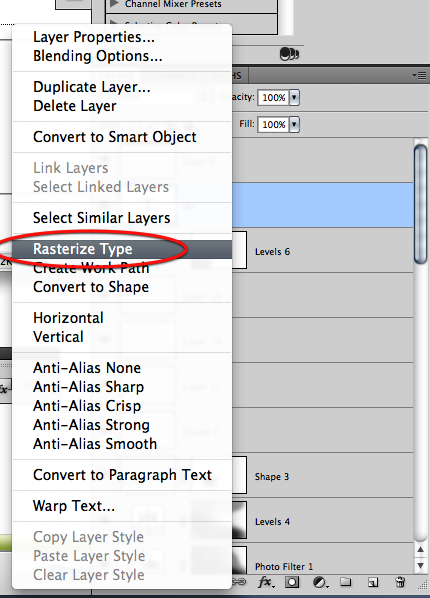Set Anti-Alias Crisp option

click(87, 406)
